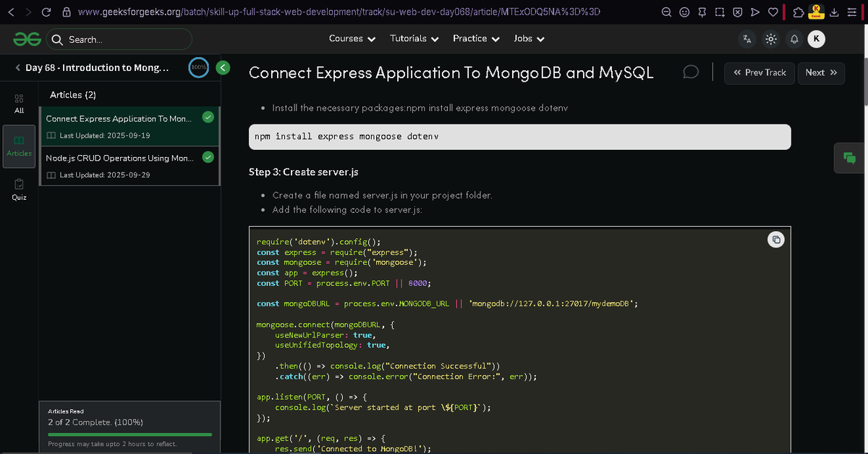Image resolution: width=868 pixels, height=454 pixels.
Task: Click the zoom out magnifier in address bar
Action: 668,12
